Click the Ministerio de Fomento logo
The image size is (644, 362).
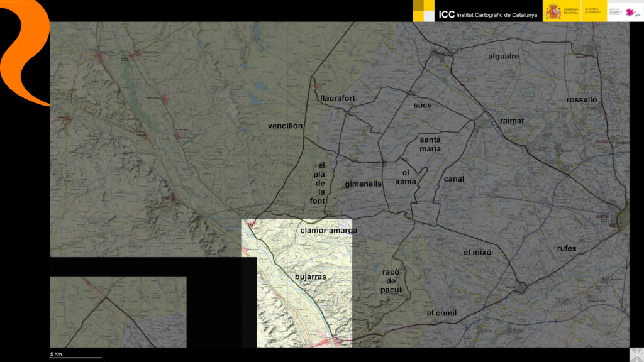(x=592, y=11)
